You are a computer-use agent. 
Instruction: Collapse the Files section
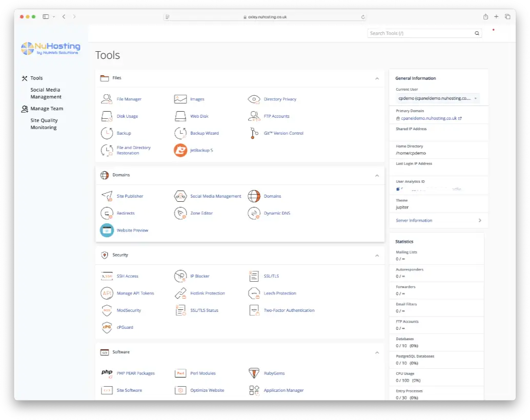click(x=377, y=78)
